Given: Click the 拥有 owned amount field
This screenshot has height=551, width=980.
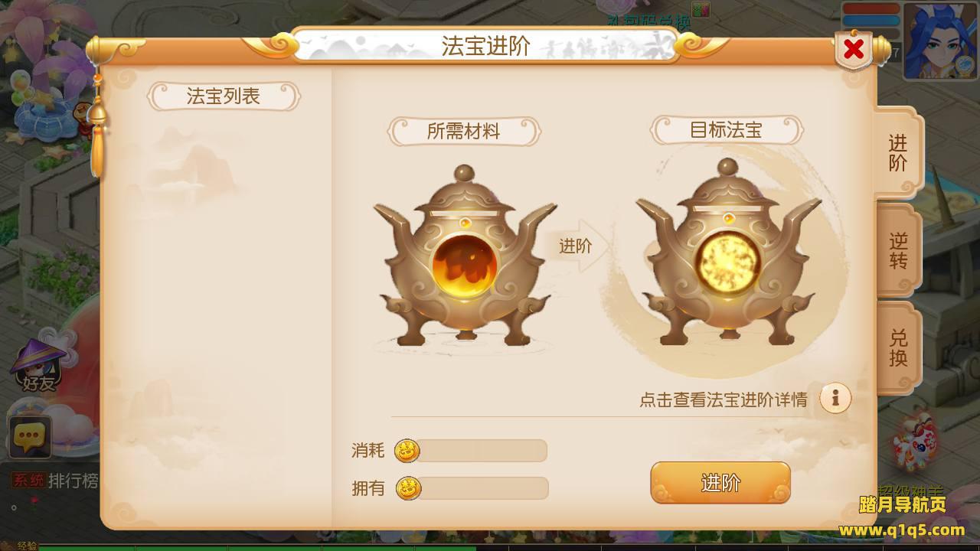Looking at the screenshot, I should pyautogui.click(x=482, y=488).
